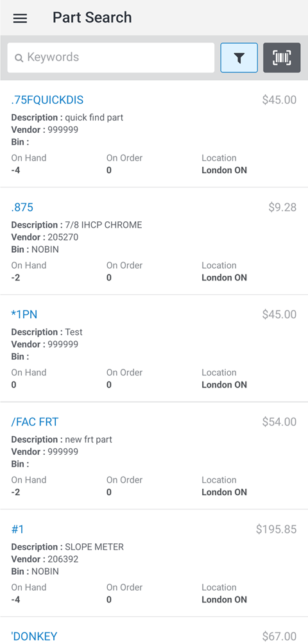Open the /FAC FRT part

[35, 422]
